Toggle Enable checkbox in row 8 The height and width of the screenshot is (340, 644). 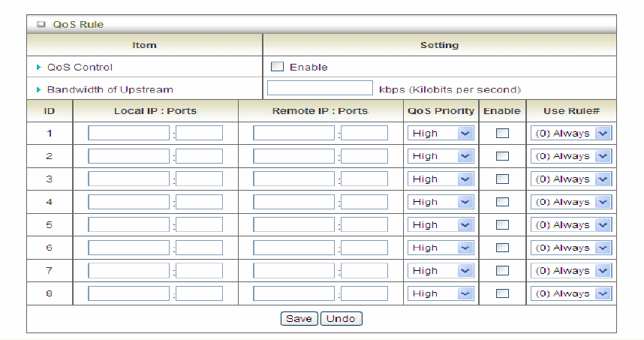click(502, 293)
